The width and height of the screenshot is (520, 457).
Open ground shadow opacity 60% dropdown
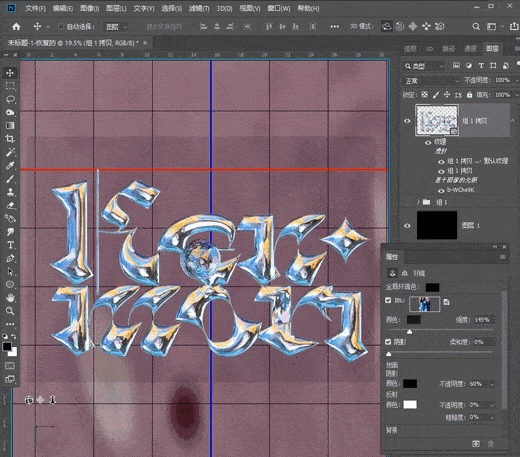pos(492,384)
